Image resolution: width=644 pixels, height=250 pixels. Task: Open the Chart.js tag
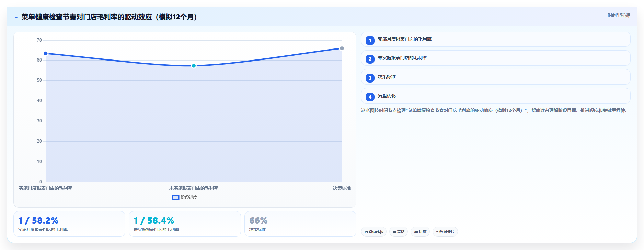(x=374, y=232)
